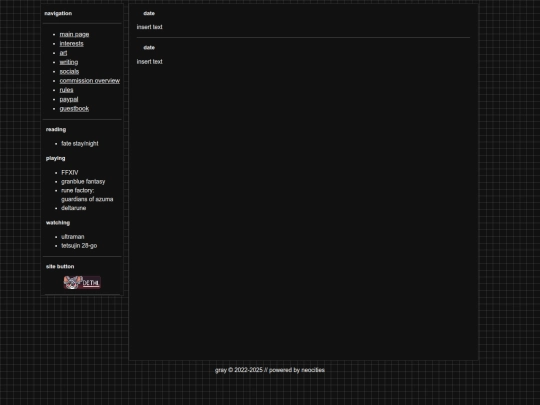Image resolution: width=540 pixels, height=405 pixels.
Task: Visit the writing page
Action: pyautogui.click(x=69, y=62)
